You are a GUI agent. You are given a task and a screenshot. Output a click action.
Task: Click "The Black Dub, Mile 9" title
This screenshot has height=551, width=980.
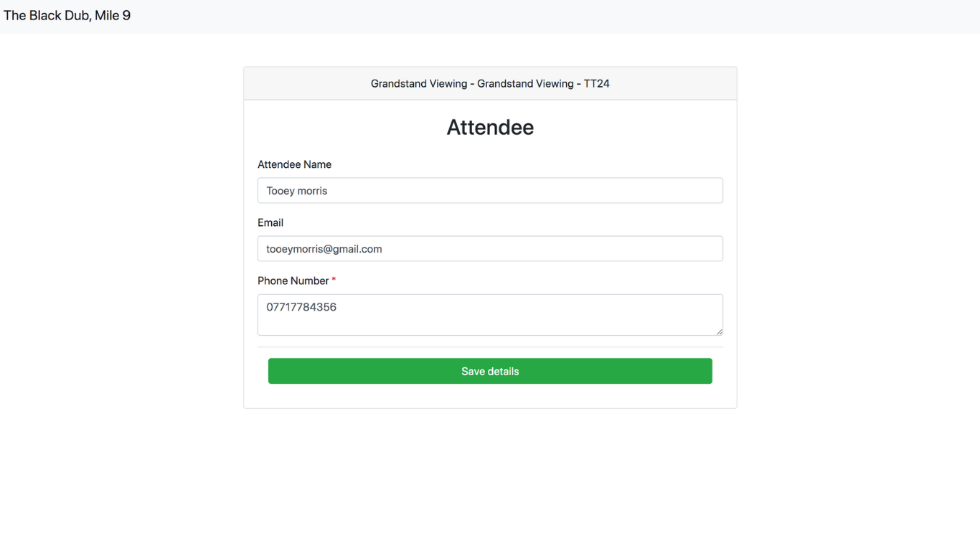(x=67, y=16)
